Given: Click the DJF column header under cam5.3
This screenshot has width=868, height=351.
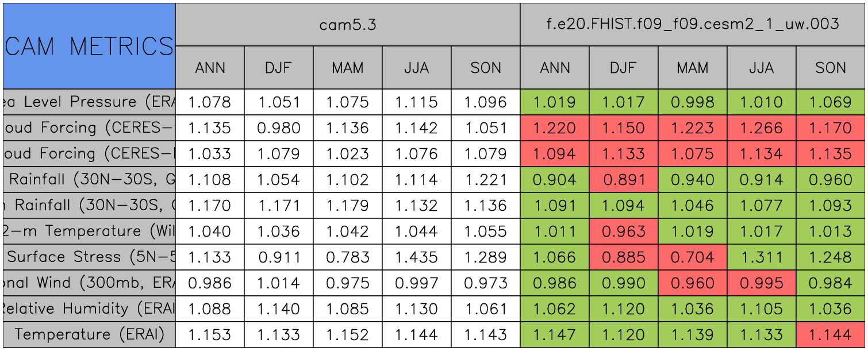Looking at the screenshot, I should tap(279, 68).
